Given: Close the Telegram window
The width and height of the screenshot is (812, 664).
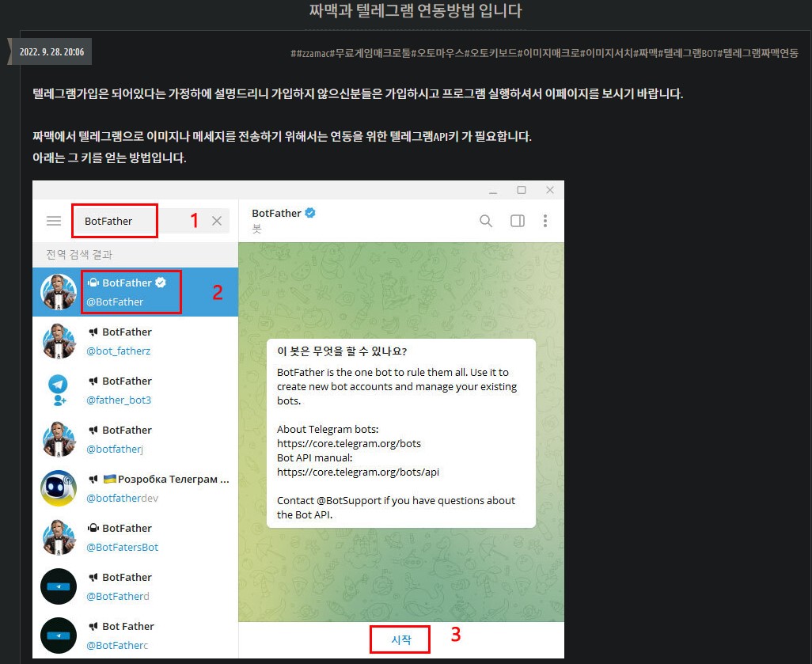Looking at the screenshot, I should pyautogui.click(x=550, y=190).
